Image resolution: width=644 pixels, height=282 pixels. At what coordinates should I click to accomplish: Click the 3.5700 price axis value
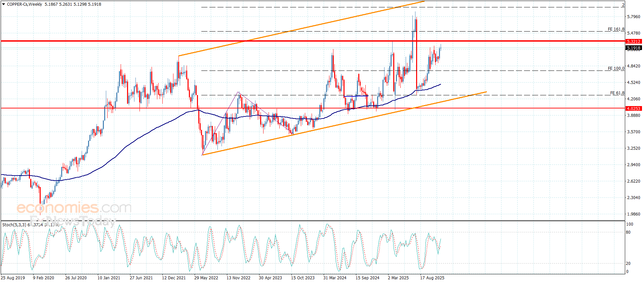(x=634, y=132)
